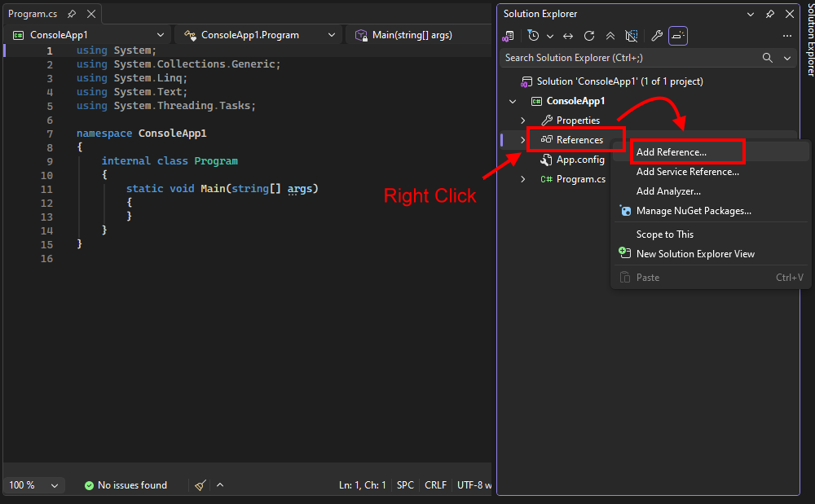Viewport: 815px width, 504px height.
Task: Click the args parameter on line 11
Action: (300, 188)
